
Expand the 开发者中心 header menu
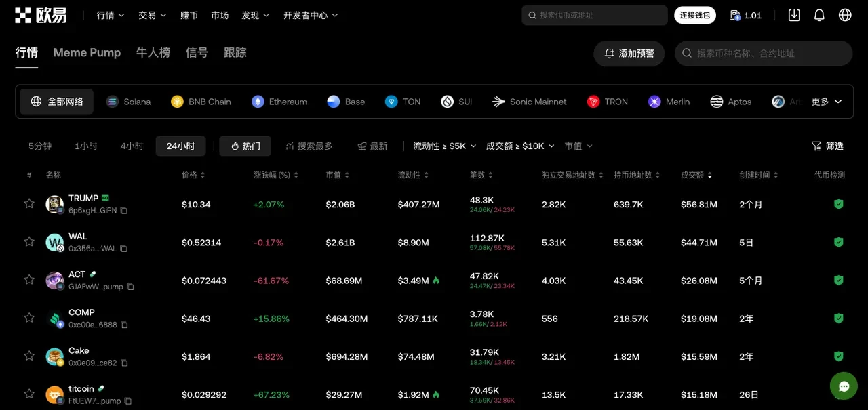pyautogui.click(x=311, y=15)
